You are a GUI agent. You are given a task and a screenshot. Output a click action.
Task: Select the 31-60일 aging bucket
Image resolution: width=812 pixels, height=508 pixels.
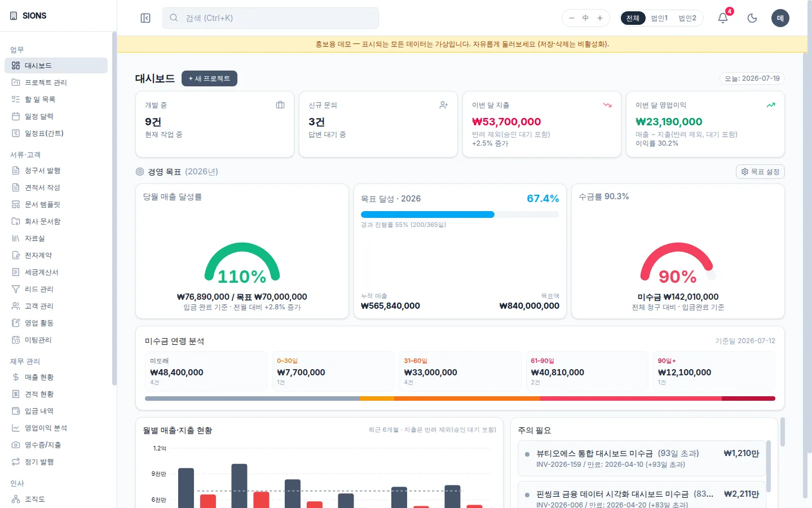point(460,371)
